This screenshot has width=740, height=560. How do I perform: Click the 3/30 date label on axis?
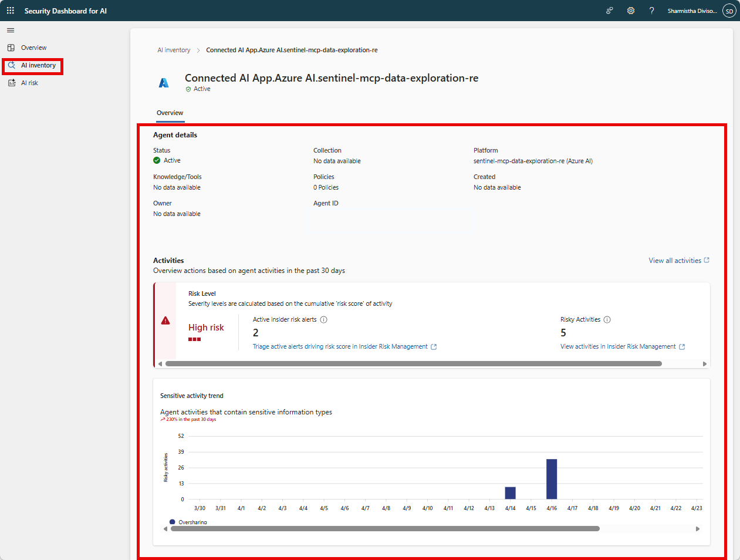(x=200, y=508)
